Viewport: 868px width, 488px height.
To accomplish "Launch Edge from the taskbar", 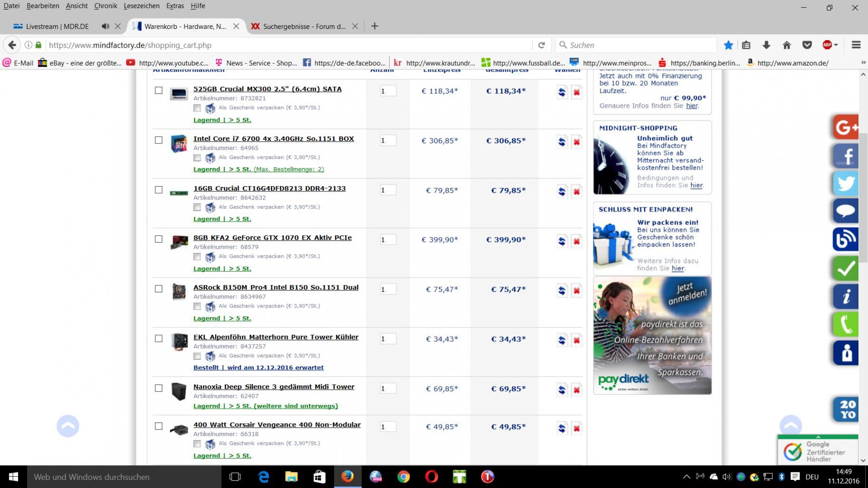I will (x=263, y=477).
